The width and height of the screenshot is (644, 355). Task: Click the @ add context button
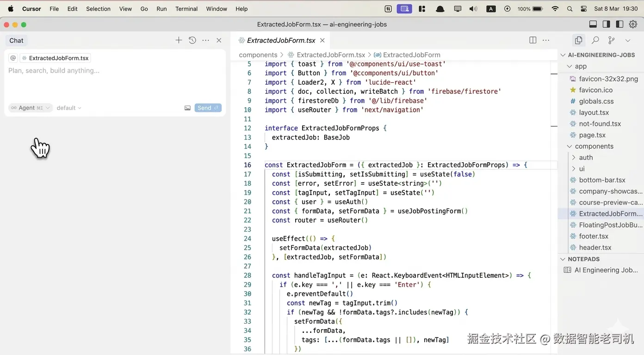[13, 58]
